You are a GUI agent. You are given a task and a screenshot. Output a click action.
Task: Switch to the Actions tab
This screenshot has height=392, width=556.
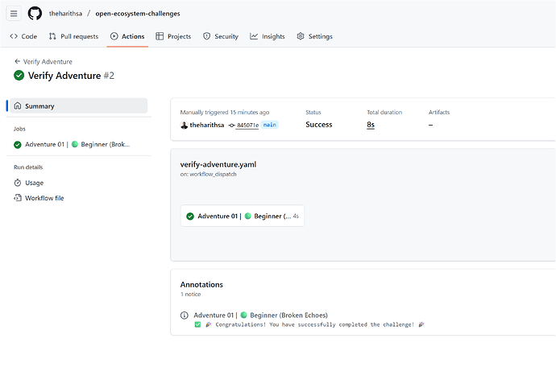tap(127, 36)
